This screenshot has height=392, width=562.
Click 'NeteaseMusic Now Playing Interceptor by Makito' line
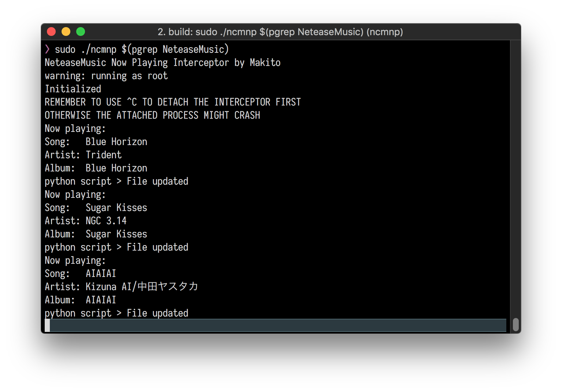[163, 63]
